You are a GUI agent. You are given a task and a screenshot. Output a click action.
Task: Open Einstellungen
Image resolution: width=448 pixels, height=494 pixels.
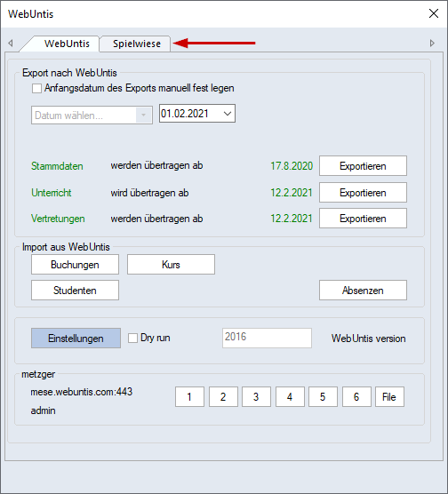point(76,338)
